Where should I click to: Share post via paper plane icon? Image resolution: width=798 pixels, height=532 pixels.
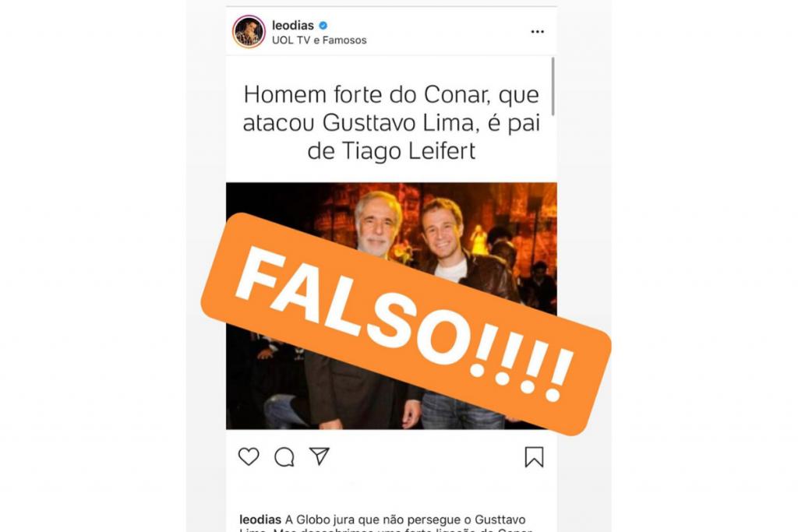click(x=320, y=456)
